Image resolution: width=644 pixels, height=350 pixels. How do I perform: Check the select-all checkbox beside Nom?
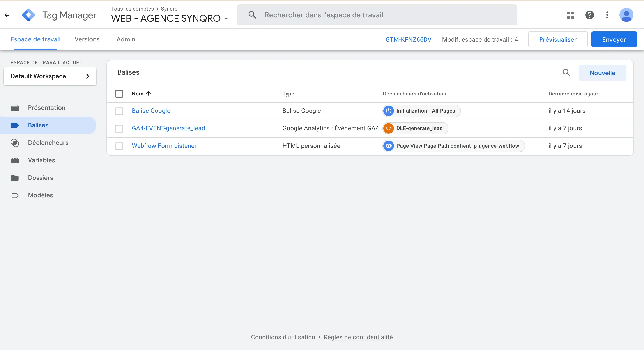119,94
